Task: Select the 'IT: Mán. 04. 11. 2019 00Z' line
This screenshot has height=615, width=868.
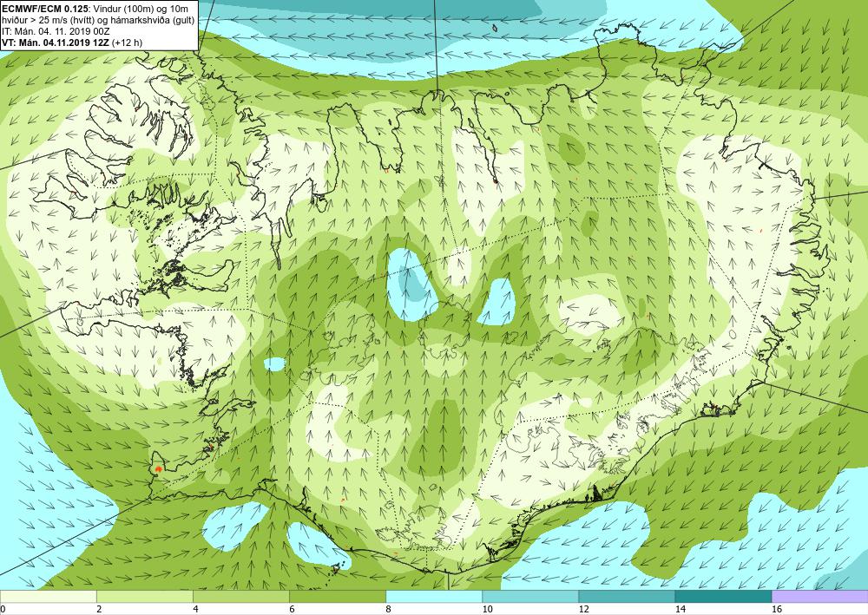Action: click(x=56, y=31)
